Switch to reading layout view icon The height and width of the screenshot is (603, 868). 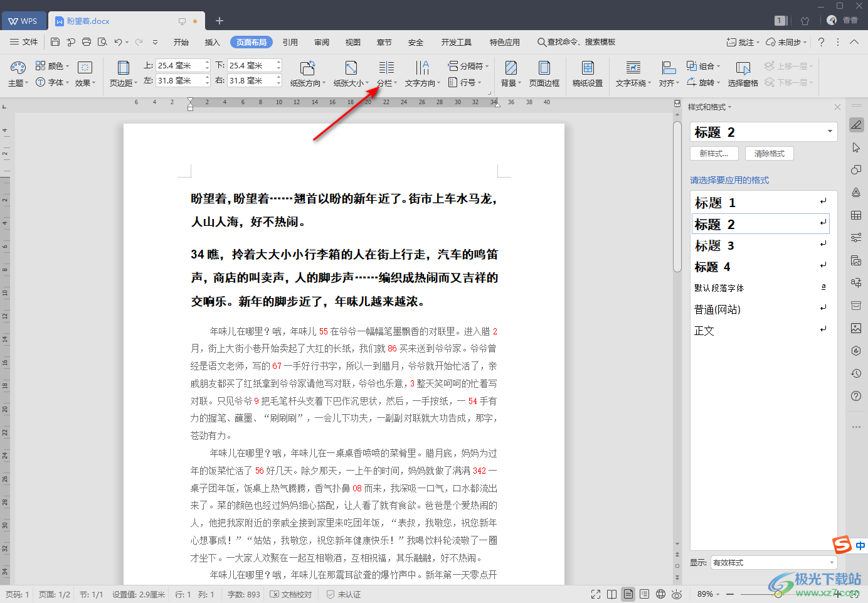click(x=611, y=594)
